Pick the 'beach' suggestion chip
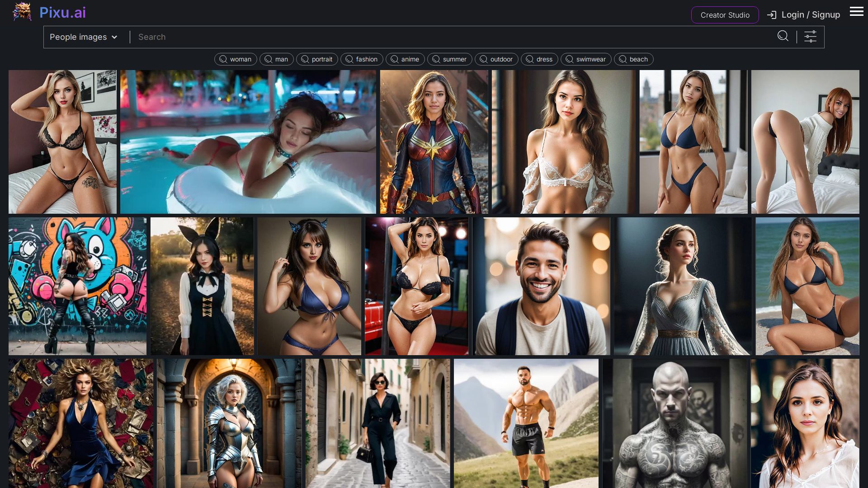The image size is (868, 488). click(633, 59)
